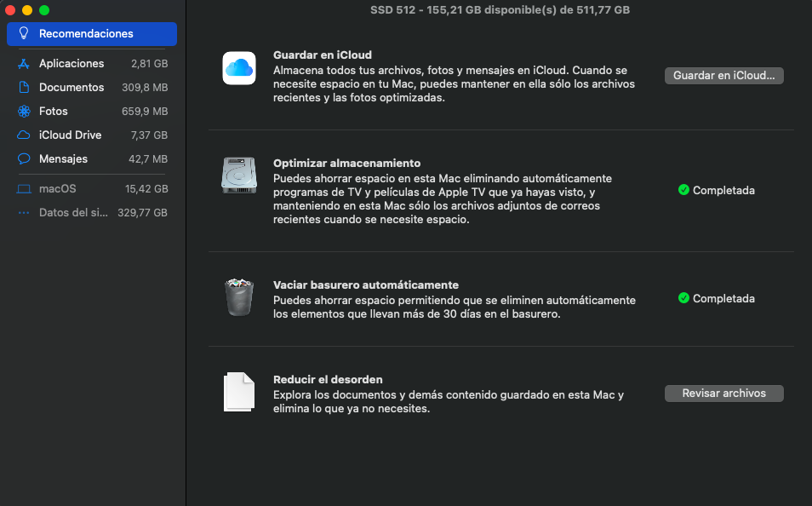812x506 pixels.
Task: Click green checkmark for Optimizar almacenamiento Completada
Action: pyautogui.click(x=683, y=190)
